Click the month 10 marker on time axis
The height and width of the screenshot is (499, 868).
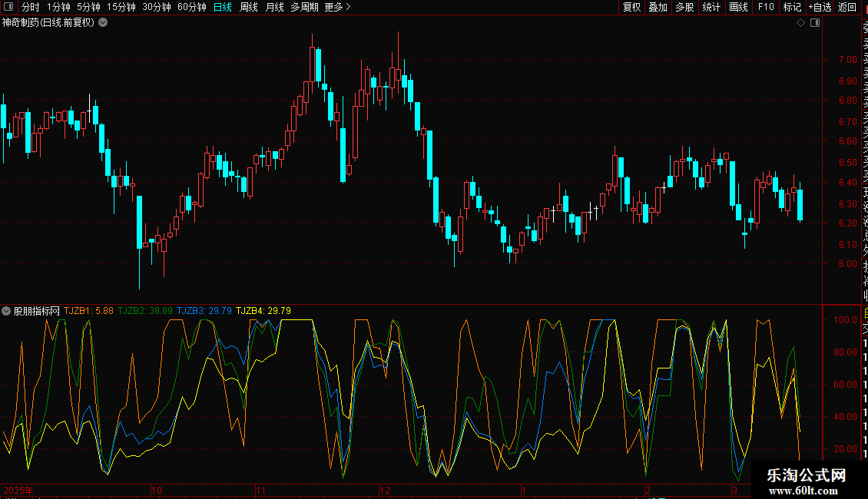[x=157, y=490]
